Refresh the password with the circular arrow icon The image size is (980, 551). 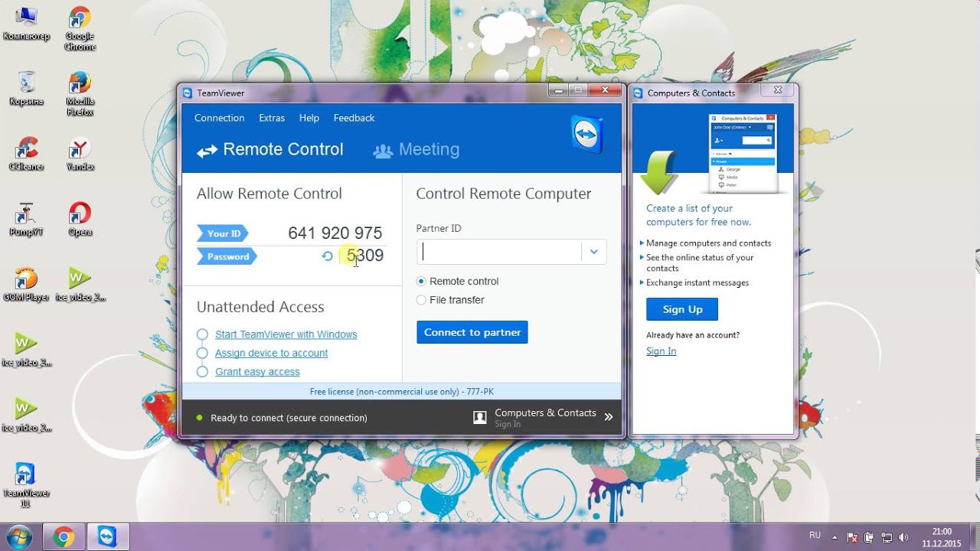click(x=328, y=256)
